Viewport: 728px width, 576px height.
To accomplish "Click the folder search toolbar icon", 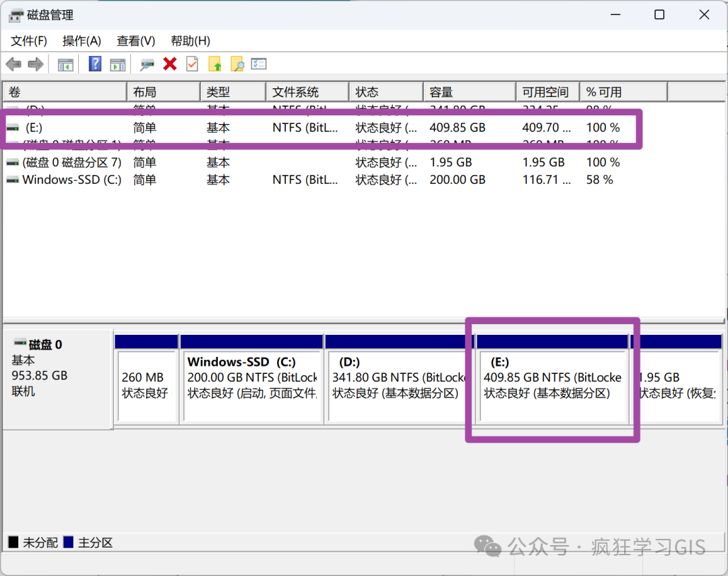I will pos(236,63).
